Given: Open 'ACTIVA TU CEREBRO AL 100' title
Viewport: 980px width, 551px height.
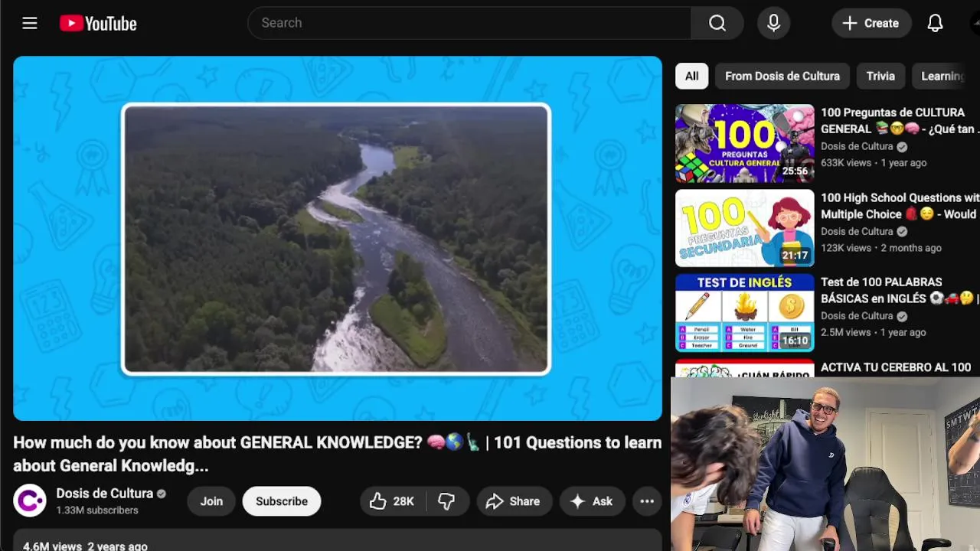Looking at the screenshot, I should (x=896, y=367).
